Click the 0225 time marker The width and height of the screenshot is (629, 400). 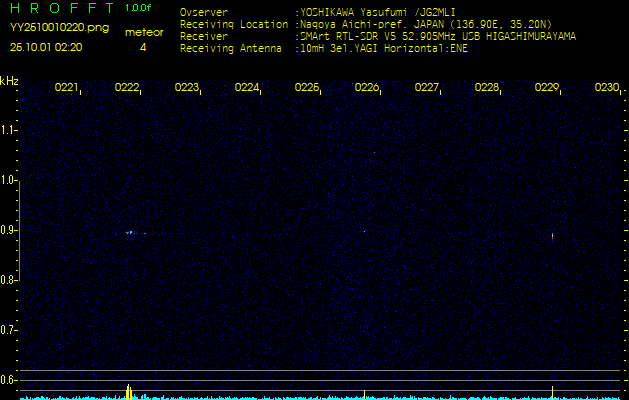[306, 87]
